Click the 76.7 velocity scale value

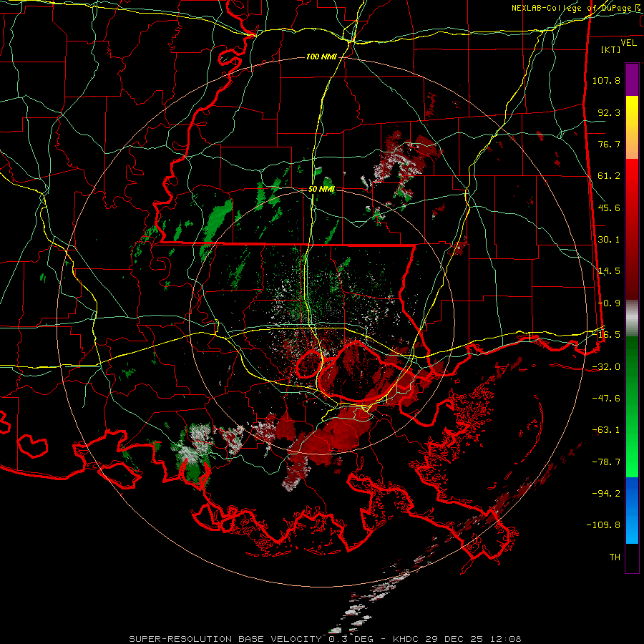[x=609, y=144]
